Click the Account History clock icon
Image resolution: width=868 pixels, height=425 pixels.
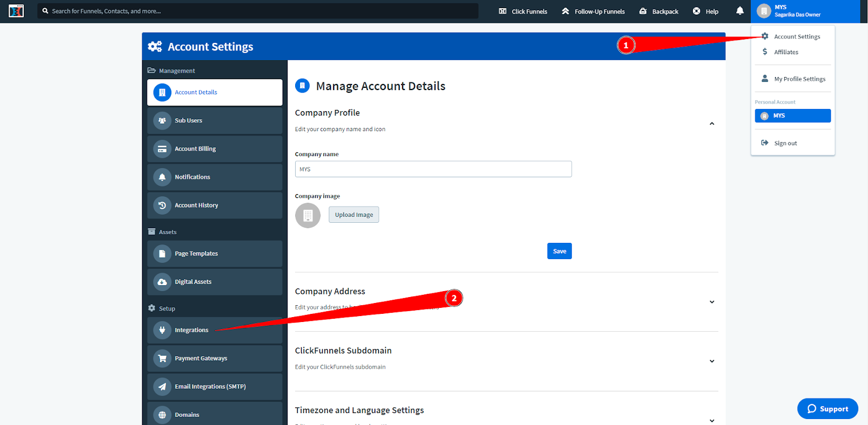tap(162, 205)
